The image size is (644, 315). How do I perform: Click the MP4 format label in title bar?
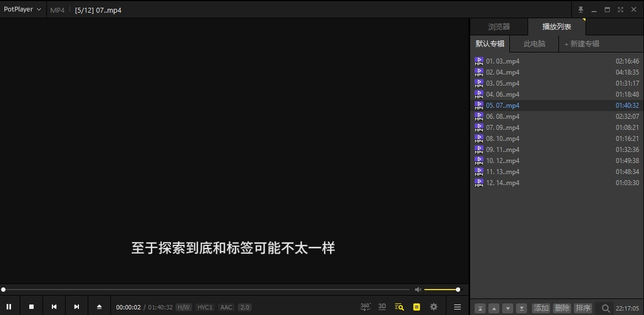coord(57,11)
